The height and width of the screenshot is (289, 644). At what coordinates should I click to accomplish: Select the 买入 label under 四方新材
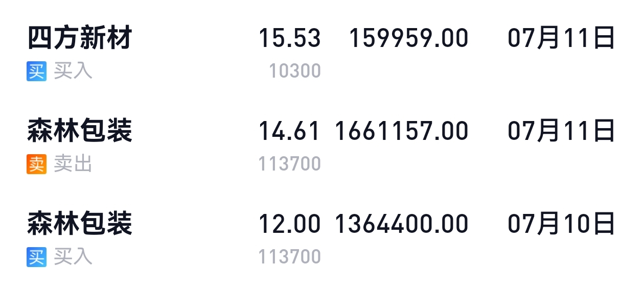coord(73,71)
